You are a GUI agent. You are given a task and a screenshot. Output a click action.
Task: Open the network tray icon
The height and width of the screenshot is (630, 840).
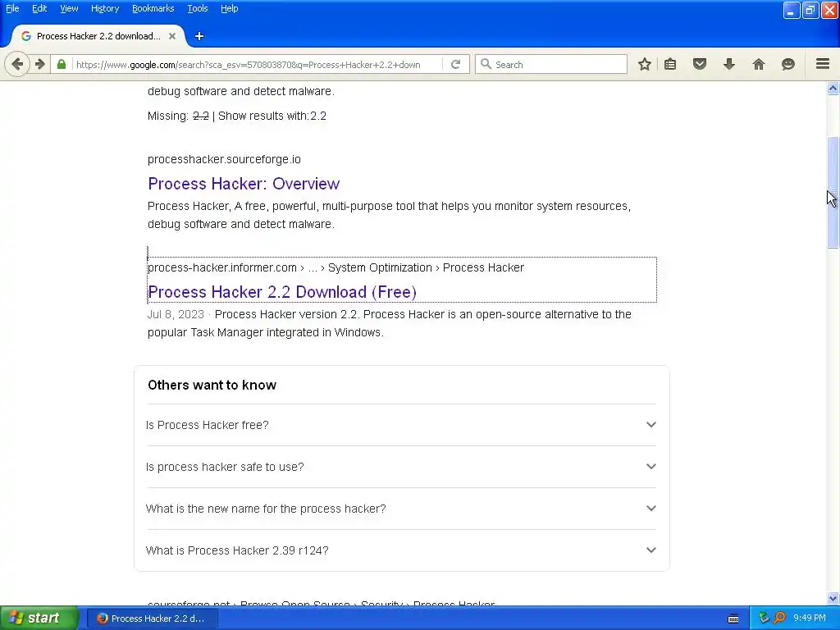[764, 619]
